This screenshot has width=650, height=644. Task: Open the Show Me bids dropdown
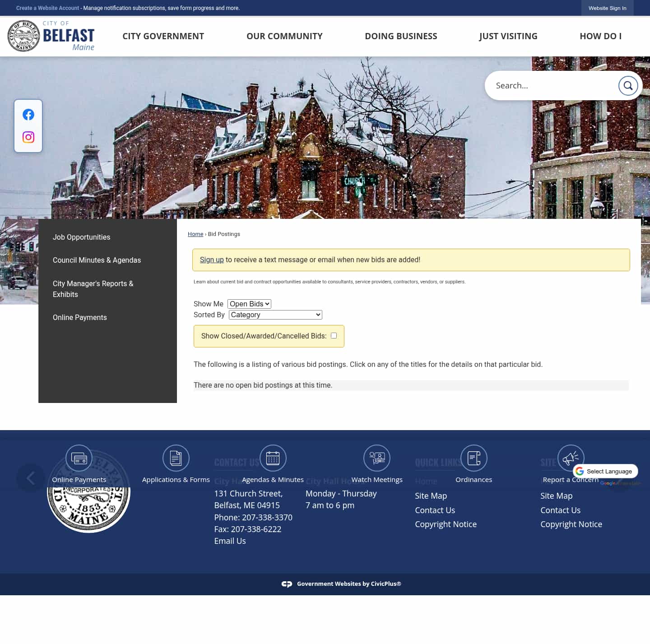tap(249, 304)
